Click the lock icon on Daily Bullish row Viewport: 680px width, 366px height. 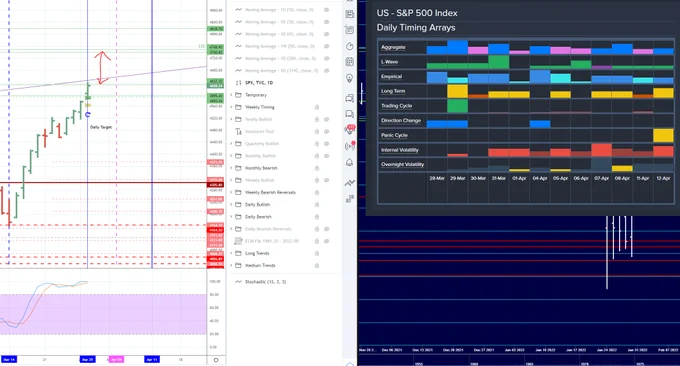[x=317, y=204]
